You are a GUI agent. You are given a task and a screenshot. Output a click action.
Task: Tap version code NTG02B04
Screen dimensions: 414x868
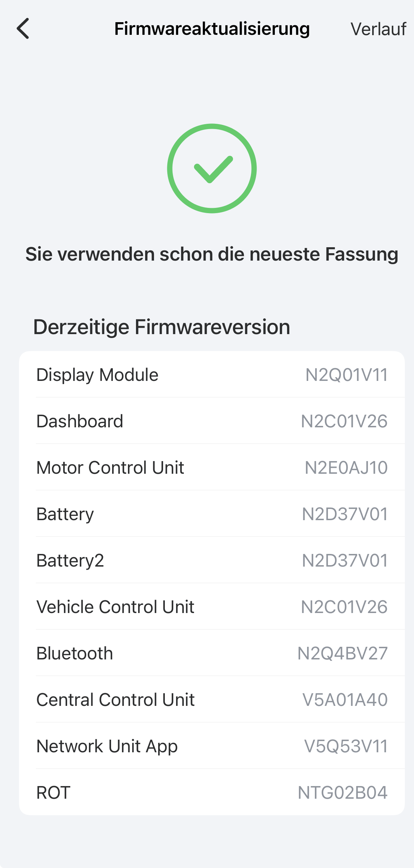coord(343,792)
